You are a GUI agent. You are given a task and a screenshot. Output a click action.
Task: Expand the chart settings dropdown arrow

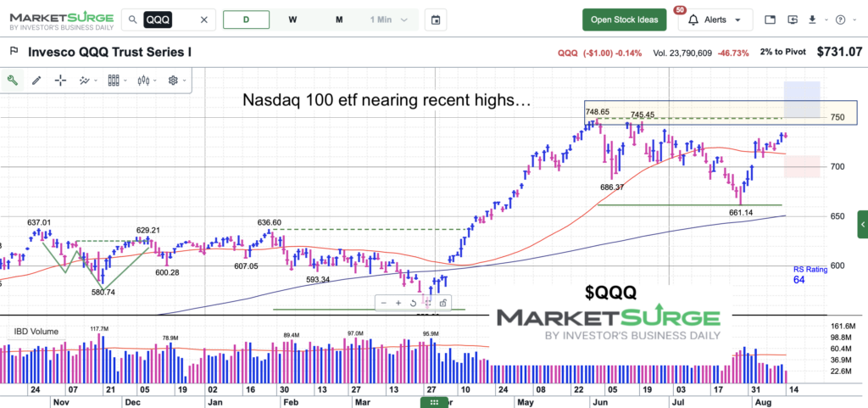pos(184,81)
